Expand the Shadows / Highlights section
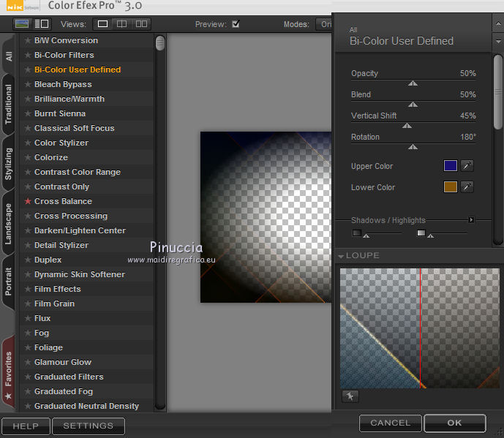Image resolution: width=504 pixels, height=438 pixels. click(471, 220)
